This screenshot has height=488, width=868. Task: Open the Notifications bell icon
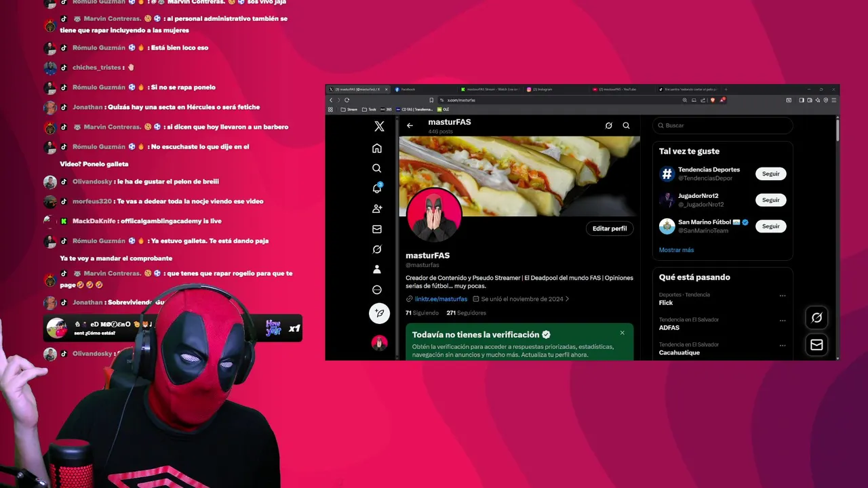pos(377,188)
